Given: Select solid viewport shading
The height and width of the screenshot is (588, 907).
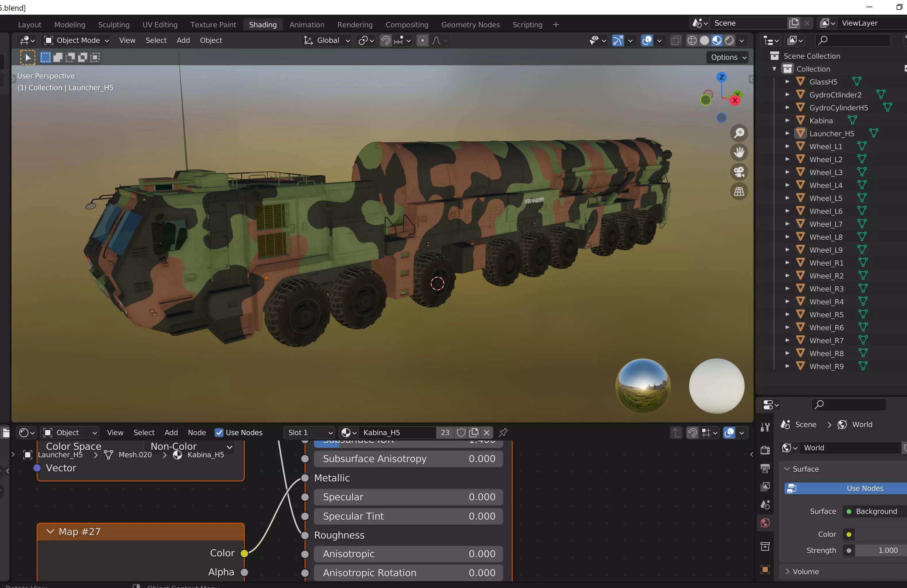Looking at the screenshot, I should click(704, 41).
